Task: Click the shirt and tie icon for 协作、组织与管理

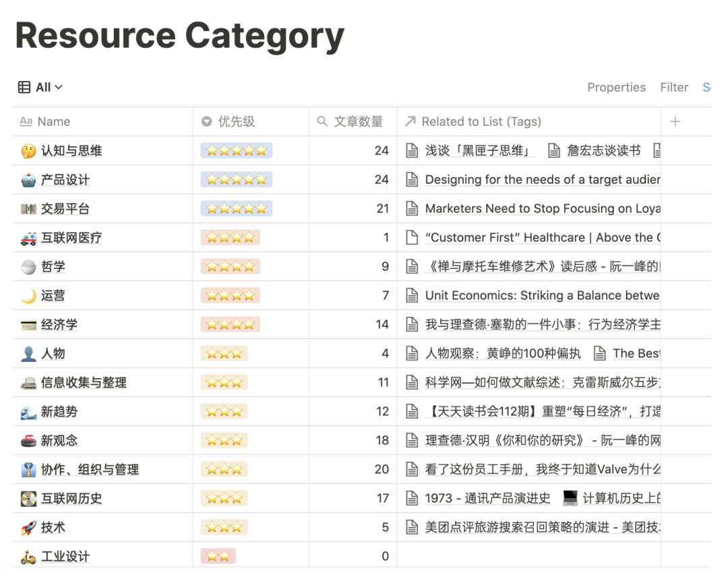Action: (28, 470)
